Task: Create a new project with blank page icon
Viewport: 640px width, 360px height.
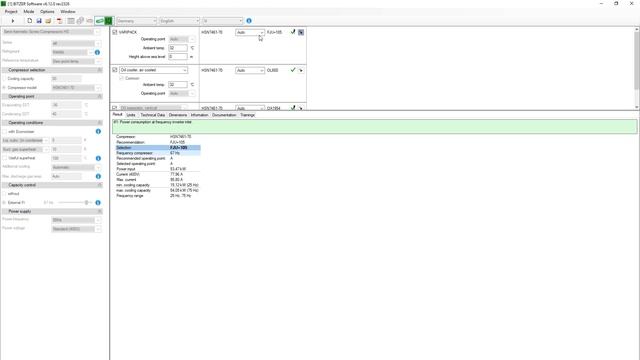Action: coord(29,21)
